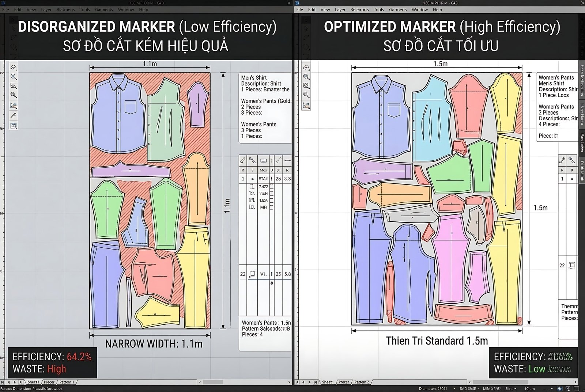Open the Tools menu in the right window

[379, 9]
